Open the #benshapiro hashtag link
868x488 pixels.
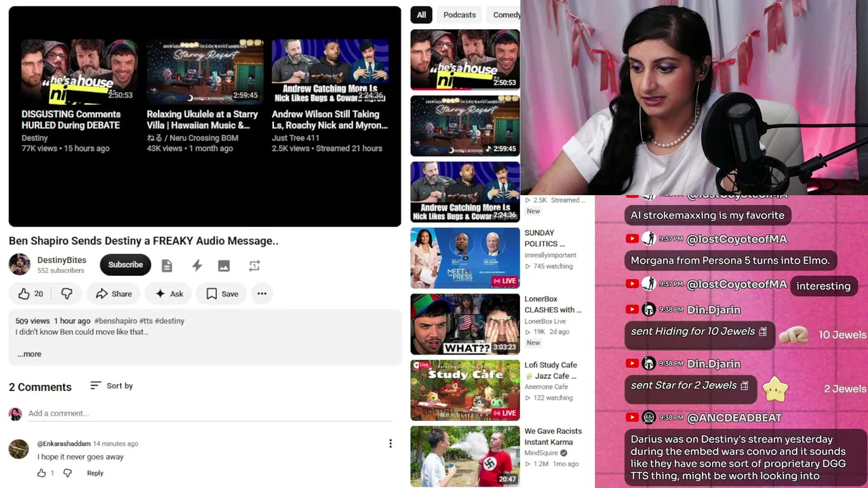click(x=116, y=321)
